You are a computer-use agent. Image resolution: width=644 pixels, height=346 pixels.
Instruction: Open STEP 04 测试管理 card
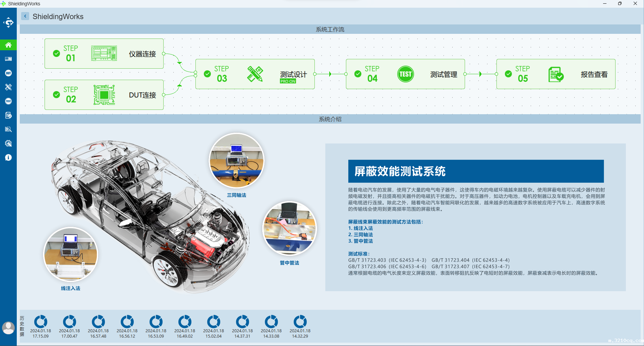tap(405, 74)
